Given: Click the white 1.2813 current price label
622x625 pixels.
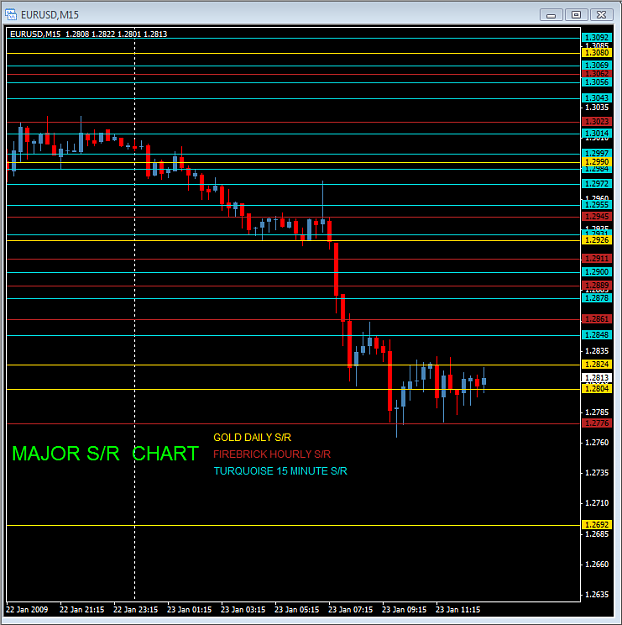Looking at the screenshot, I should click(x=597, y=378).
